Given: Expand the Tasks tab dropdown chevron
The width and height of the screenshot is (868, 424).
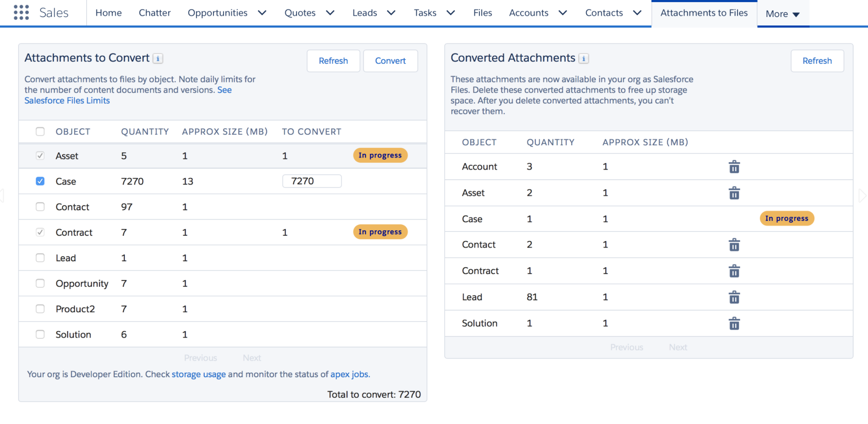Looking at the screenshot, I should point(451,13).
